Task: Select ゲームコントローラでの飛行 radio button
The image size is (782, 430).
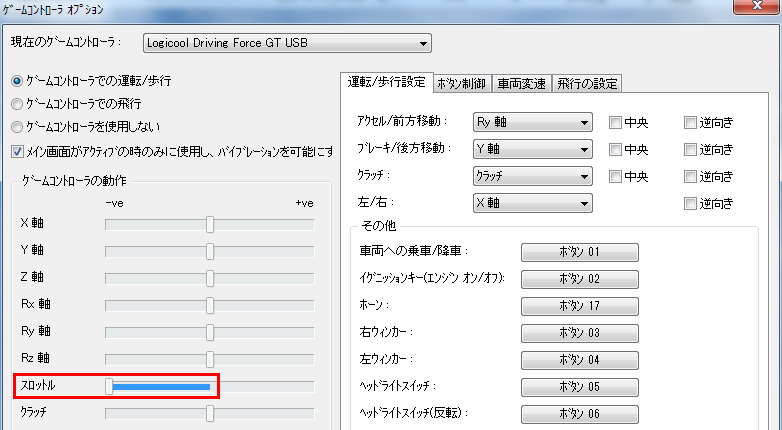Action: click(17, 104)
